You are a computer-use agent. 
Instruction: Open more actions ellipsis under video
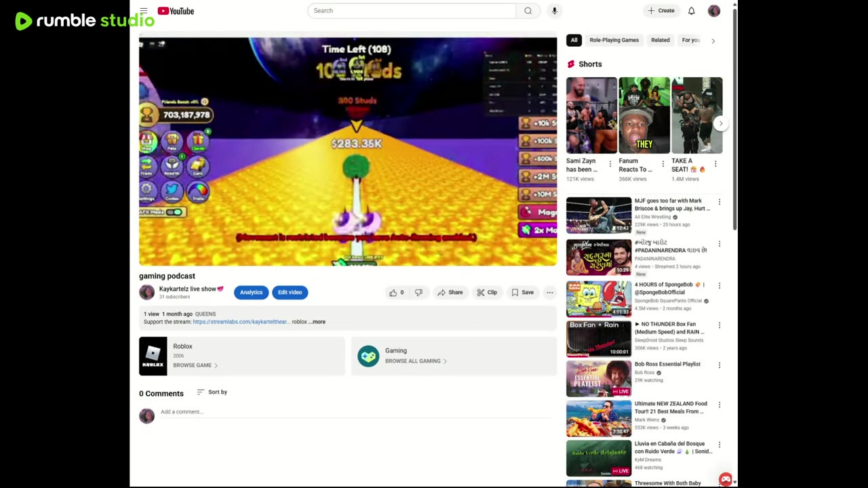tap(550, 293)
